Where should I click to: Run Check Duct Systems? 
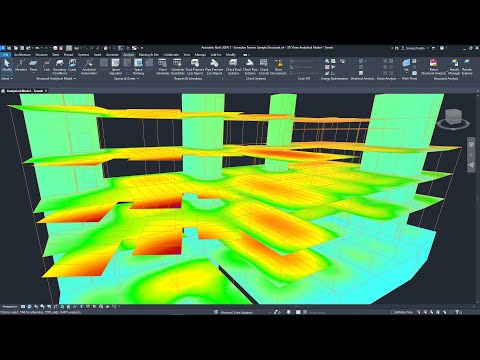pyautogui.click(x=233, y=67)
